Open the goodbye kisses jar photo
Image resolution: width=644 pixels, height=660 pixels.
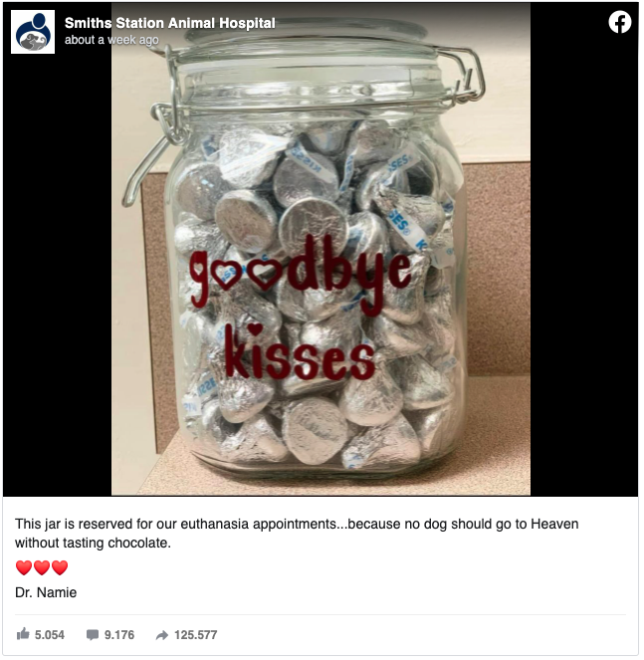click(x=321, y=249)
